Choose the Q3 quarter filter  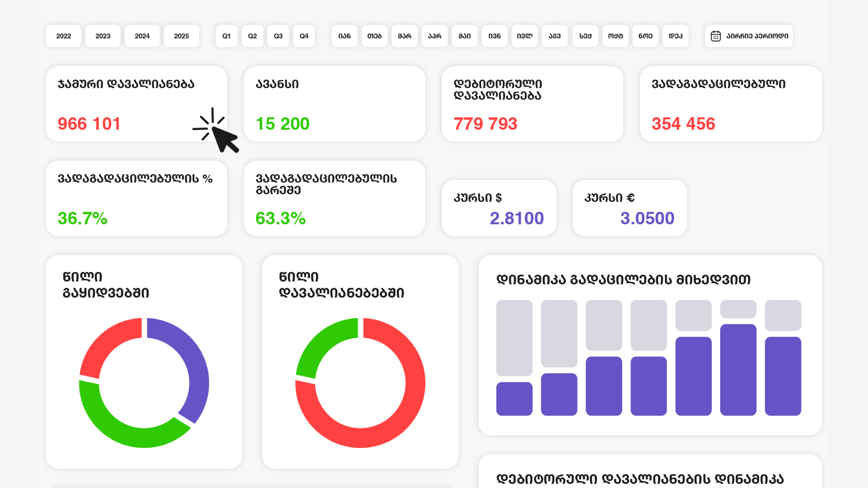point(278,36)
